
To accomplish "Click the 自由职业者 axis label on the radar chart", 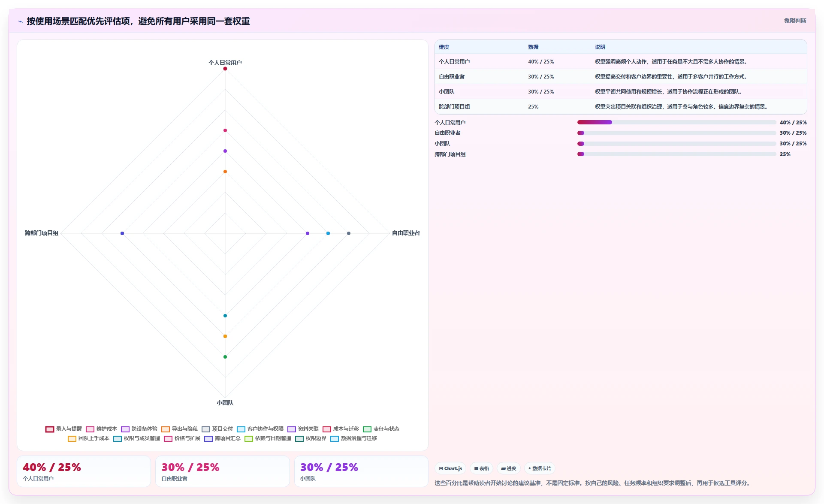I will [x=406, y=233].
